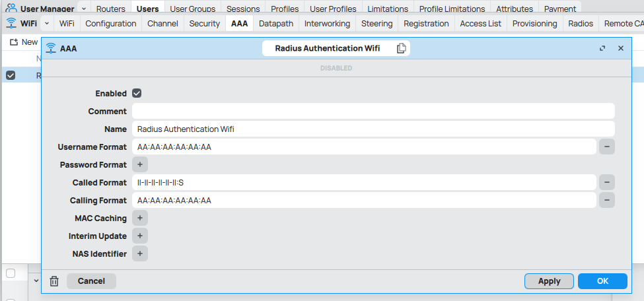Click the Radius Authentication Wifi dialog title
The image size is (644, 301).
coord(328,48)
